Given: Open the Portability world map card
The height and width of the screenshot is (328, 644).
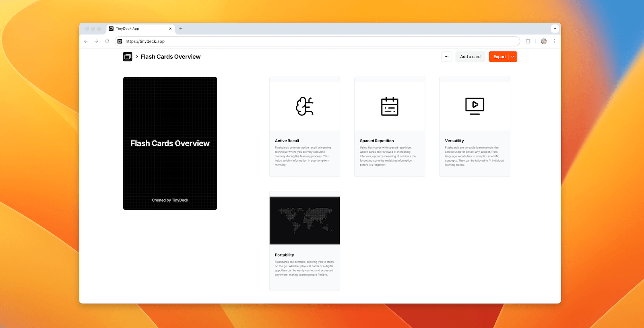Looking at the screenshot, I should click(305, 220).
